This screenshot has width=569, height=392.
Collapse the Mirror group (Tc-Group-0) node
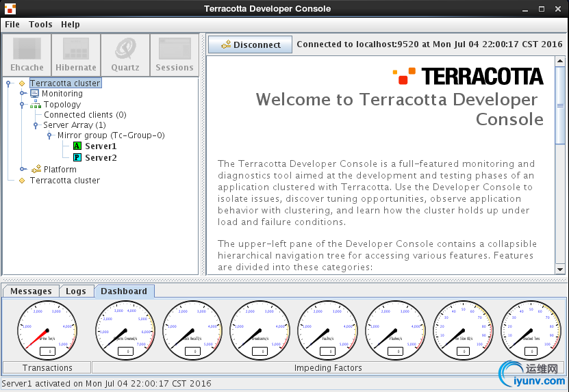tap(49, 135)
